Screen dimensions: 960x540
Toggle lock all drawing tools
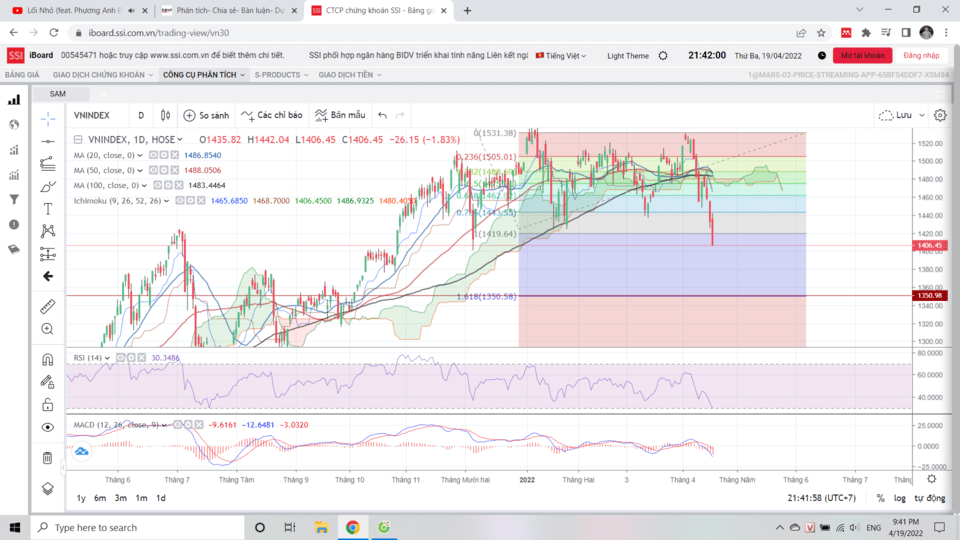(x=47, y=405)
